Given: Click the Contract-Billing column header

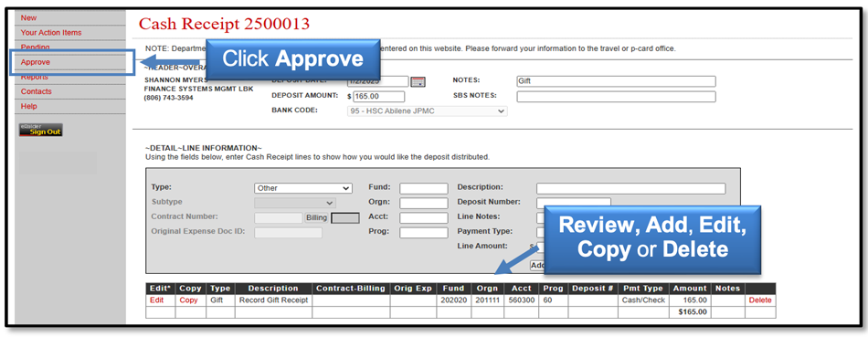Looking at the screenshot, I should coord(351,289).
